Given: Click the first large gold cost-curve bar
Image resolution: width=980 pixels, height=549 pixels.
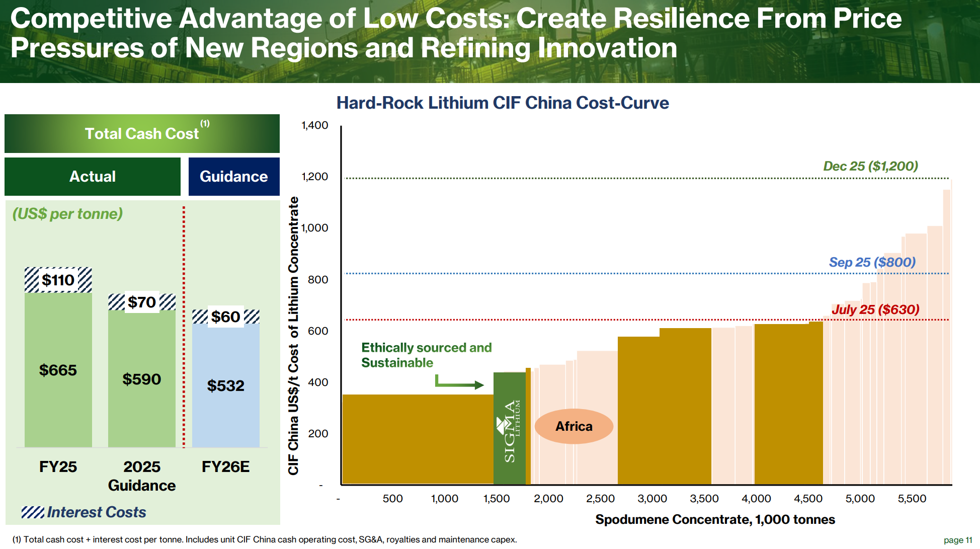Looking at the screenshot, I should [x=418, y=439].
